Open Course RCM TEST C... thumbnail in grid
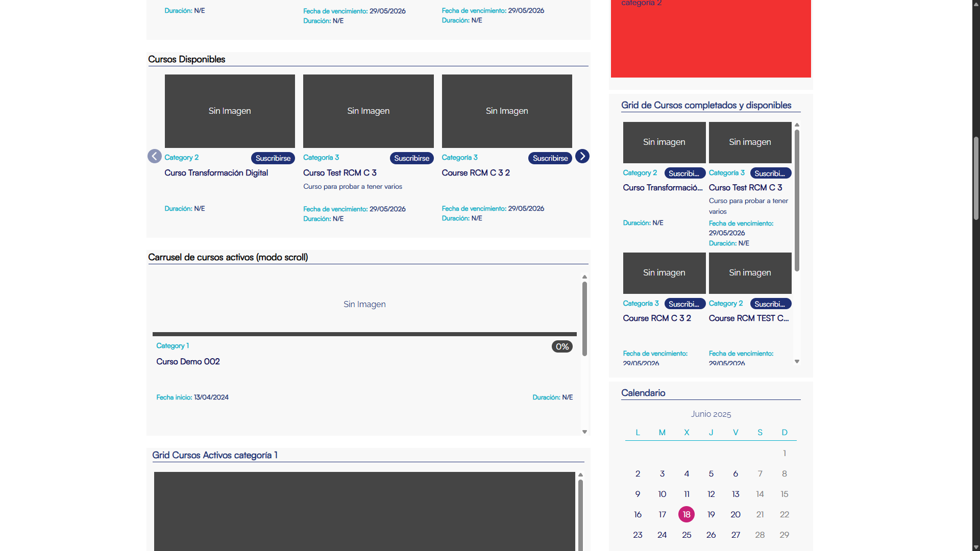 pyautogui.click(x=750, y=273)
